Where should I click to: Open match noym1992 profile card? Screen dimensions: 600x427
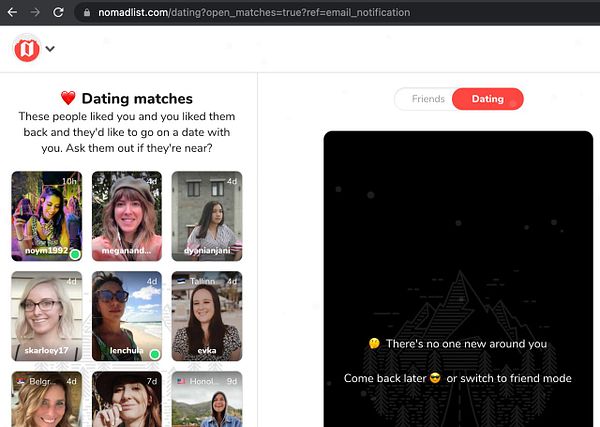coord(47,216)
